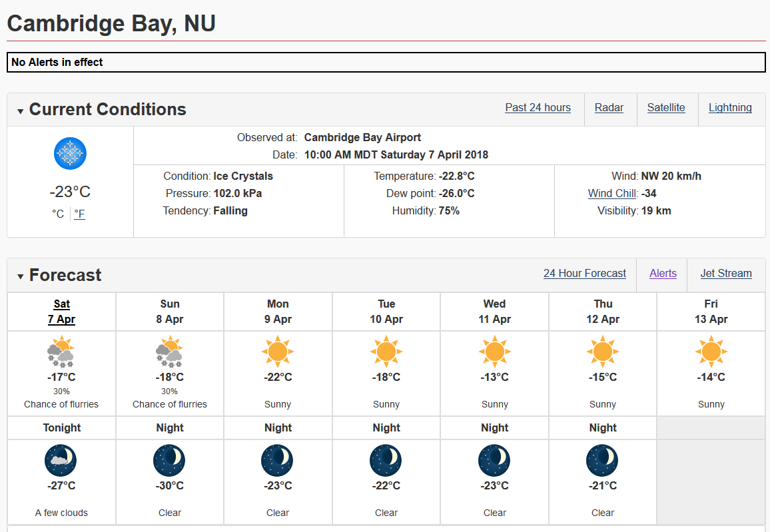Click Friday's sunny weather icon
Image resolution: width=770 pixels, height=532 pixels.
(x=711, y=351)
